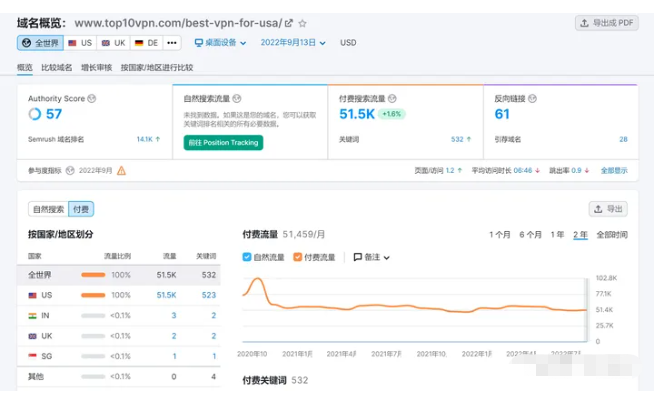The width and height of the screenshot is (661, 396).
Task: Click the 14.1K Semrush rank value
Action: click(145, 140)
